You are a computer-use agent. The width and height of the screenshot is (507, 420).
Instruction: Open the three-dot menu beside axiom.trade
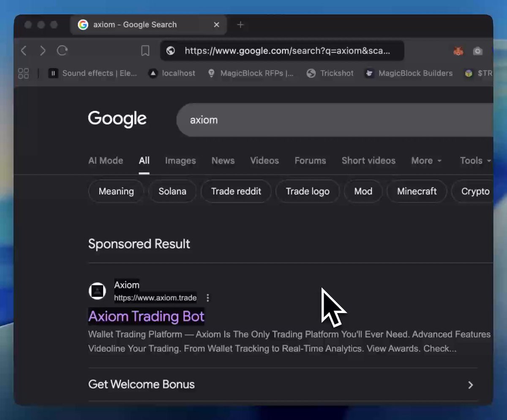(207, 298)
